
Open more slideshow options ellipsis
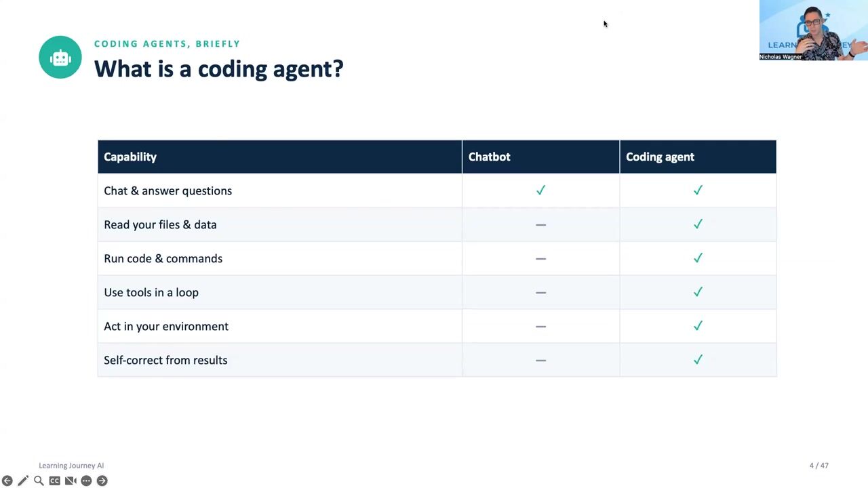tap(86, 481)
